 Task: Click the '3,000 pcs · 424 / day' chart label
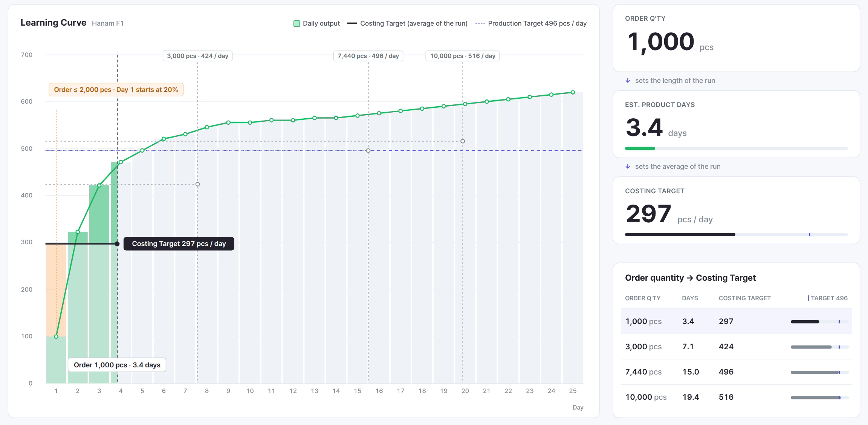click(x=197, y=56)
